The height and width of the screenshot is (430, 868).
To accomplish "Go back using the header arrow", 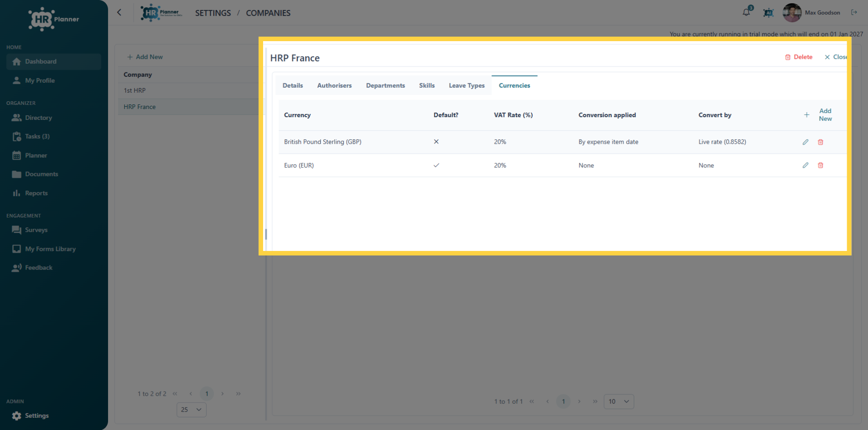I will [x=119, y=13].
